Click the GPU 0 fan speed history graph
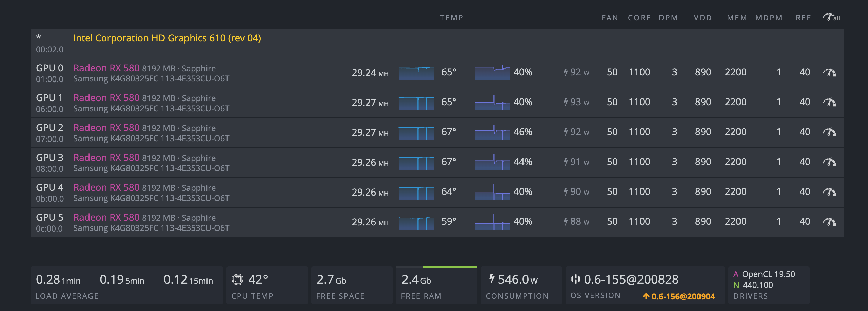The height and width of the screenshot is (311, 868). point(492,73)
